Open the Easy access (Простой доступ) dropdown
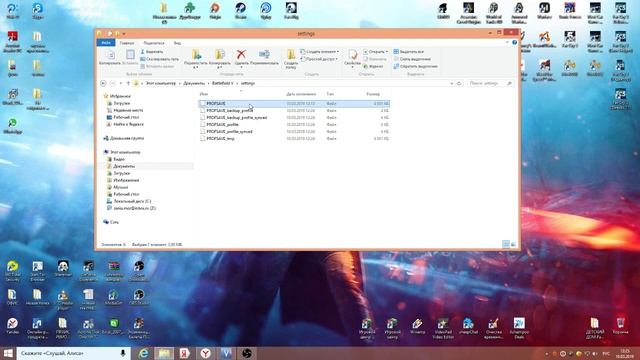The height and width of the screenshot is (360, 640). pyautogui.click(x=319, y=59)
